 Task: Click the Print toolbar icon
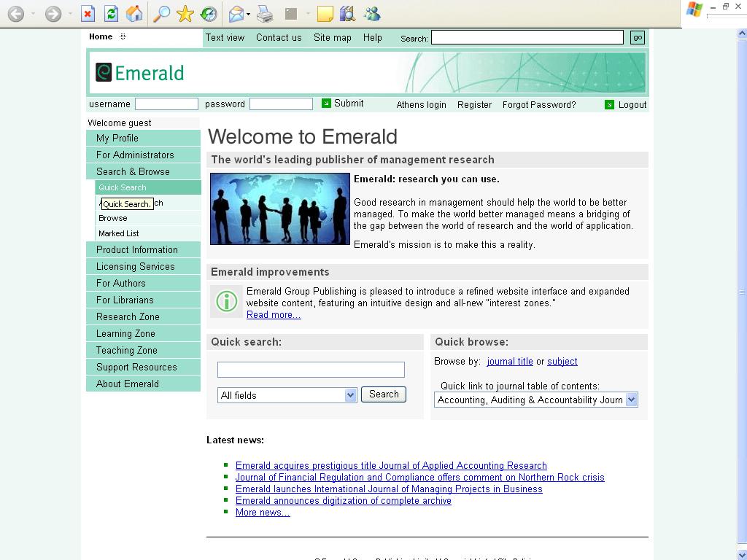(265, 14)
